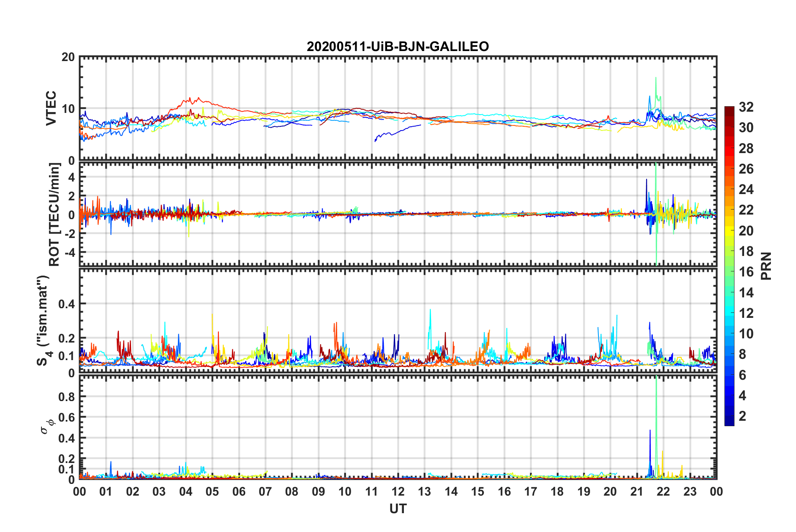
Task: Click the UT axis tick label 01
Action: pos(106,492)
